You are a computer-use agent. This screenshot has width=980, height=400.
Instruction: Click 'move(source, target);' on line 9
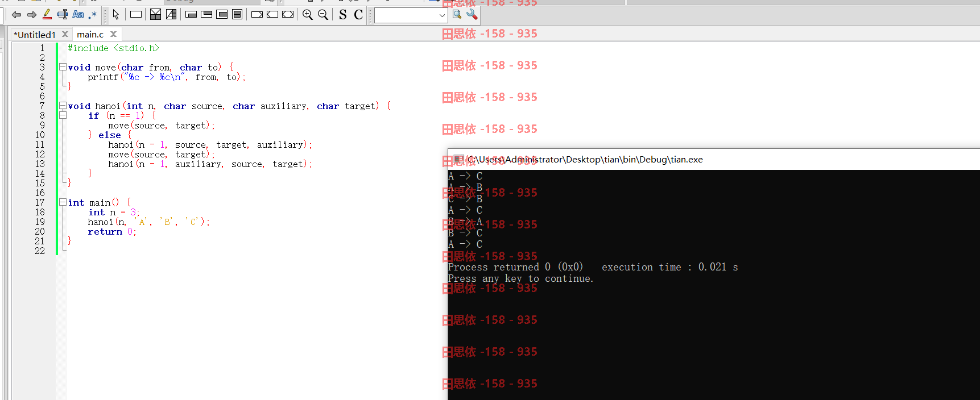click(162, 126)
